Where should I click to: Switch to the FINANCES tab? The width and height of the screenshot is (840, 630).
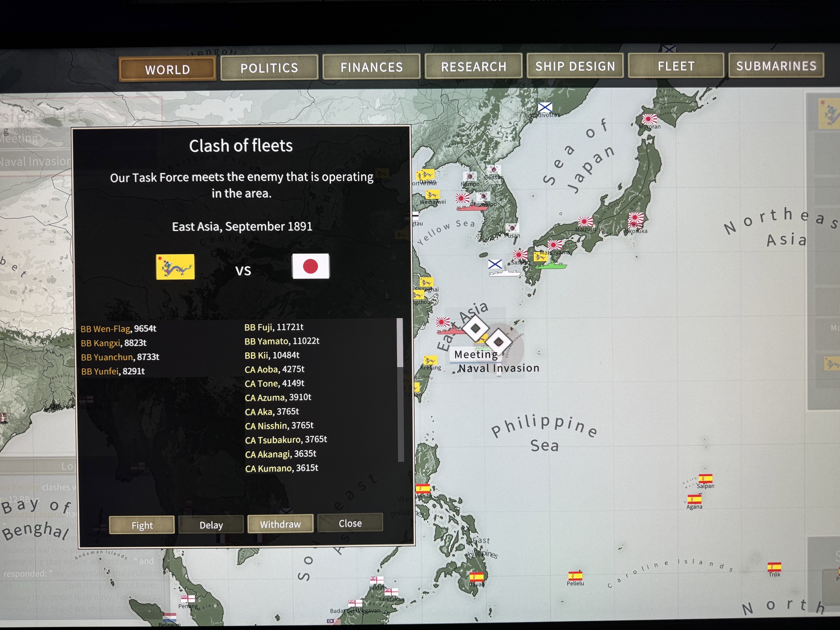tap(371, 67)
